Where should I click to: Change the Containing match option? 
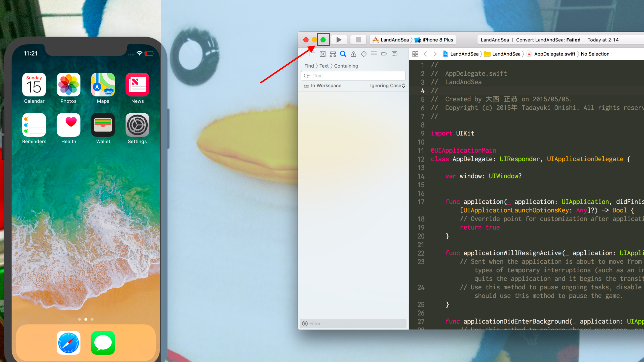tap(346, 66)
